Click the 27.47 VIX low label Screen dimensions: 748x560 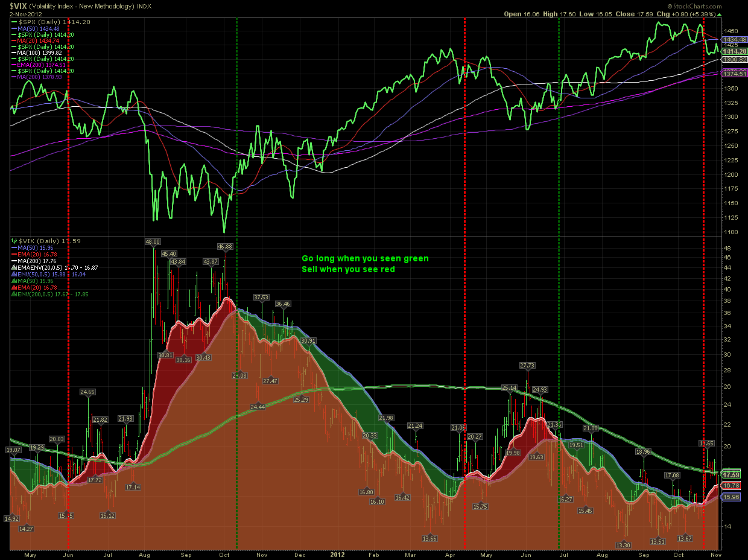[x=270, y=381]
